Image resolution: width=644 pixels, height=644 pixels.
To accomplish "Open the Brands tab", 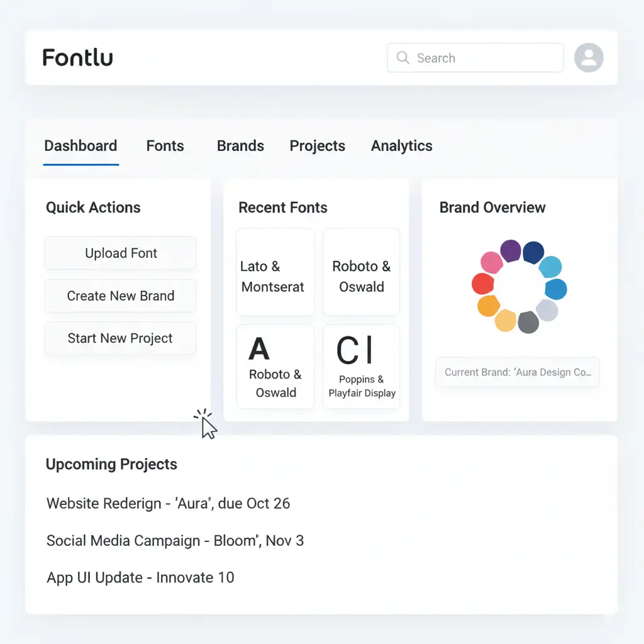I will pos(240,146).
